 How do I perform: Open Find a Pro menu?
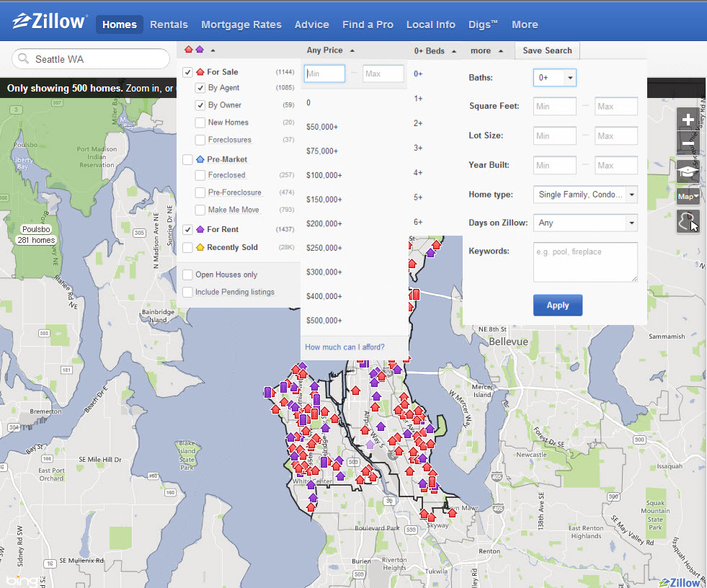point(368,24)
